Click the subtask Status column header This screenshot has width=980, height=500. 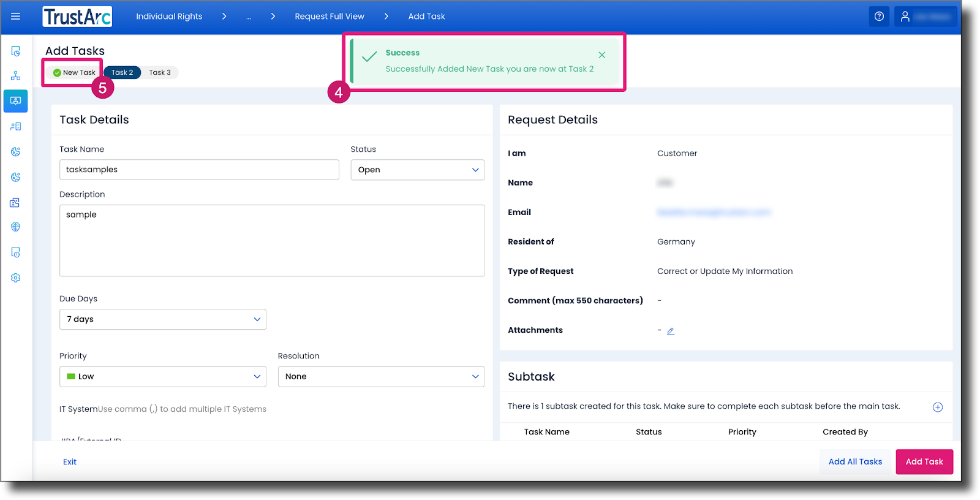[649, 432]
